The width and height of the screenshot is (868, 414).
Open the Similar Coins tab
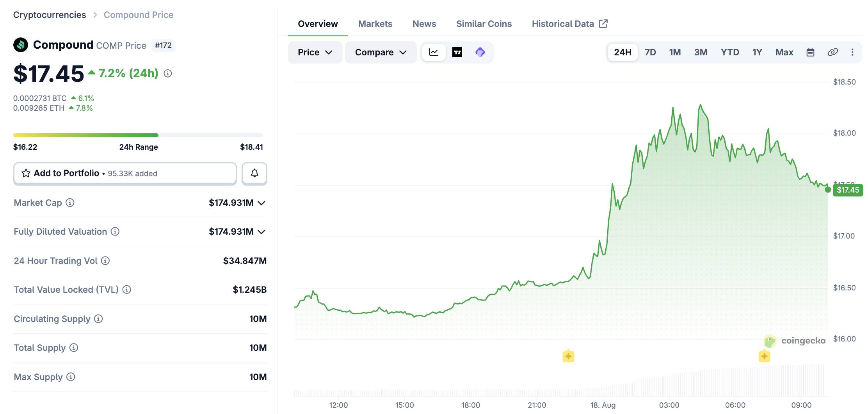pos(484,24)
